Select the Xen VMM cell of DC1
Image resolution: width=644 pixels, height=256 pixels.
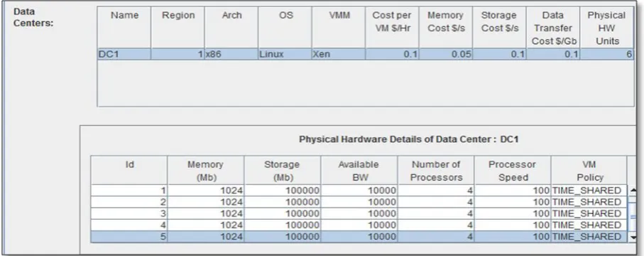point(339,54)
